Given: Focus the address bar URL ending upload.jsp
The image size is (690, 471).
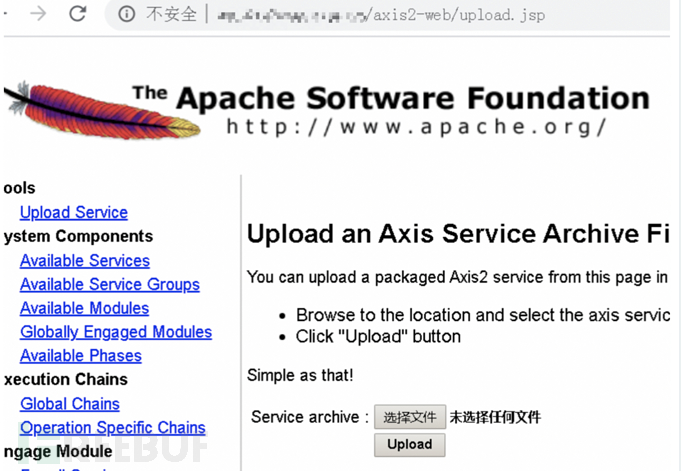Looking at the screenshot, I should pyautogui.click(x=381, y=15).
